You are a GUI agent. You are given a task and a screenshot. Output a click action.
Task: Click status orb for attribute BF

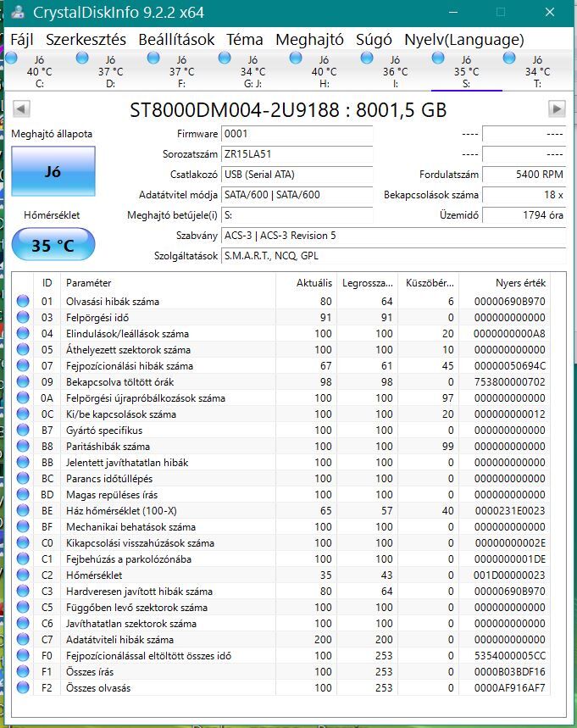tap(23, 526)
